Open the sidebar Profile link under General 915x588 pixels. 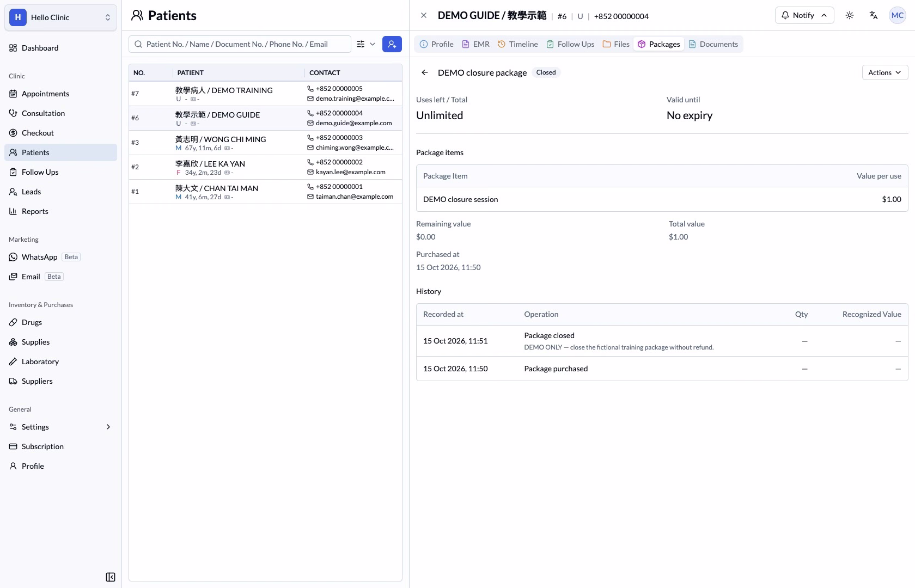point(60,466)
